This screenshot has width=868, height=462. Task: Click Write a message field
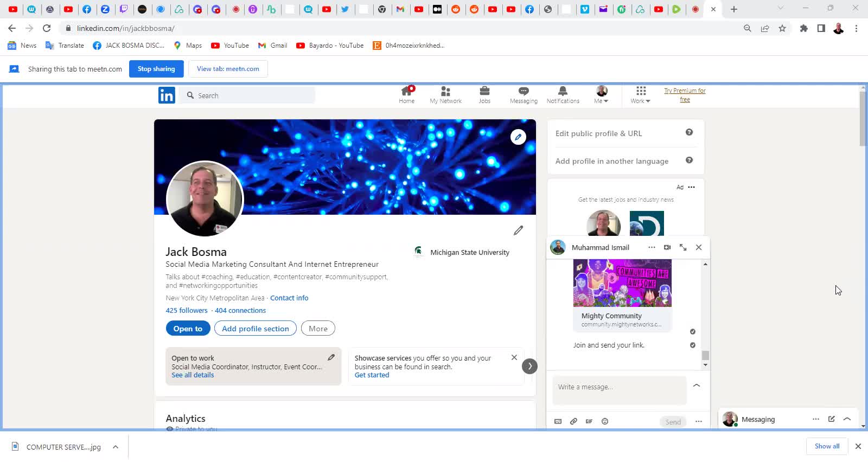(x=619, y=389)
